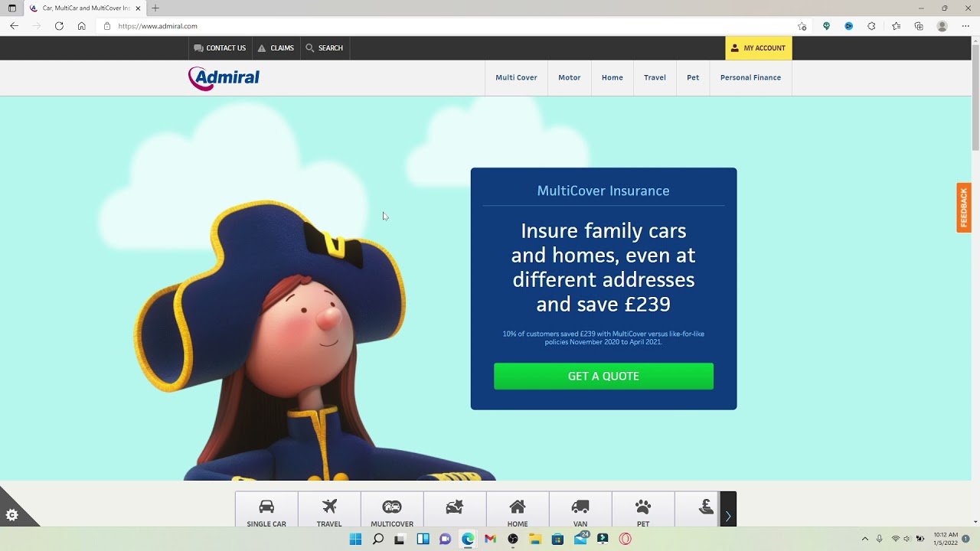Add page to favorites star icon

(x=802, y=26)
